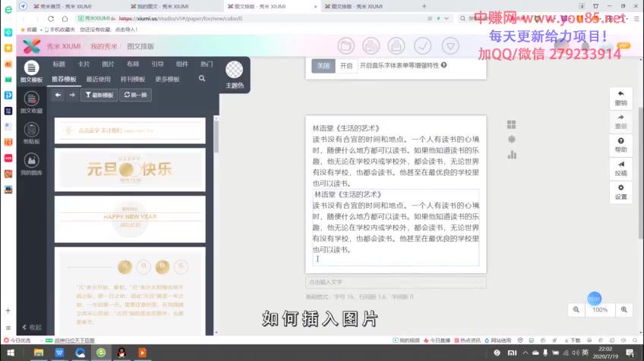The height and width of the screenshot is (361, 644).
Task: Open the 图片 component category
Action: [109, 64]
